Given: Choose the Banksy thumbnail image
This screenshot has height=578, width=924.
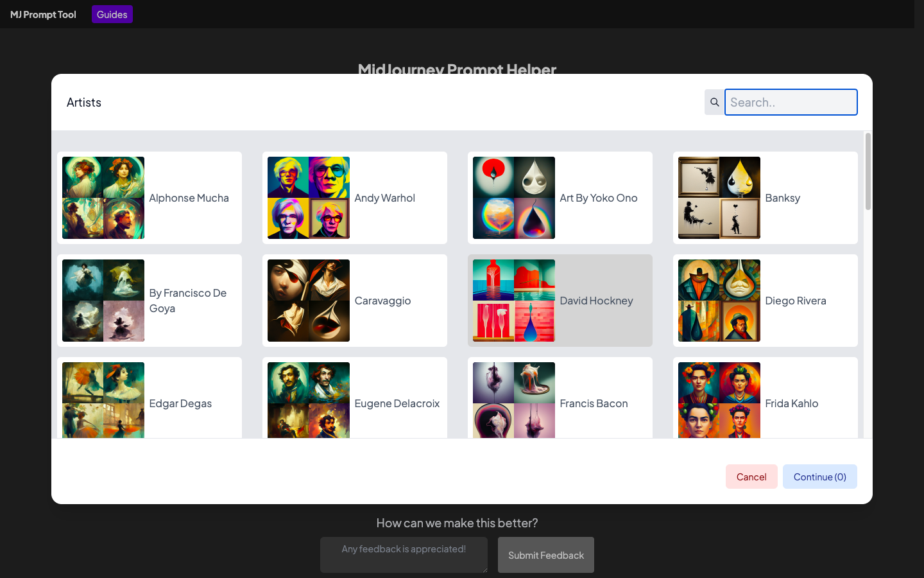Looking at the screenshot, I should pyautogui.click(x=719, y=198).
